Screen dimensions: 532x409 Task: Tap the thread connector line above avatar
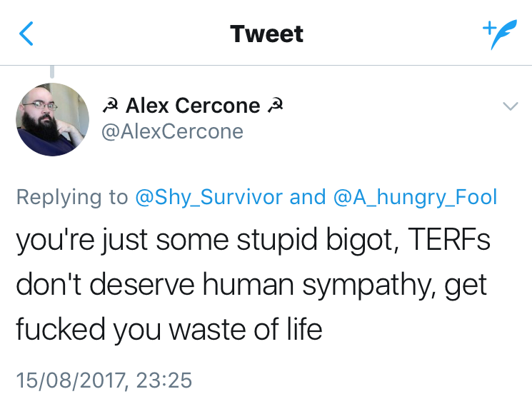(x=52, y=72)
